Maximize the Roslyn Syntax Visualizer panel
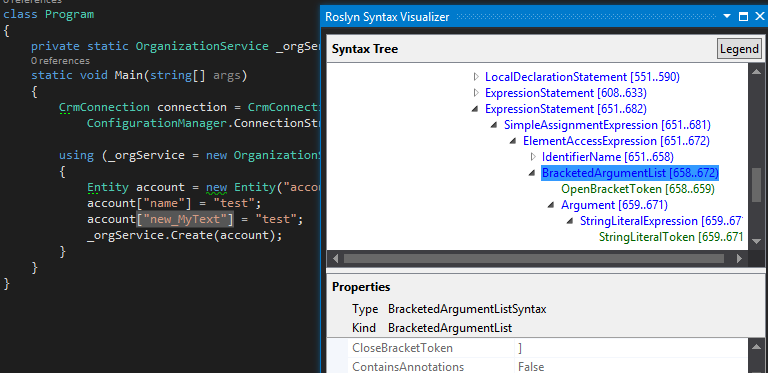This screenshot has width=768, height=373. coord(744,17)
